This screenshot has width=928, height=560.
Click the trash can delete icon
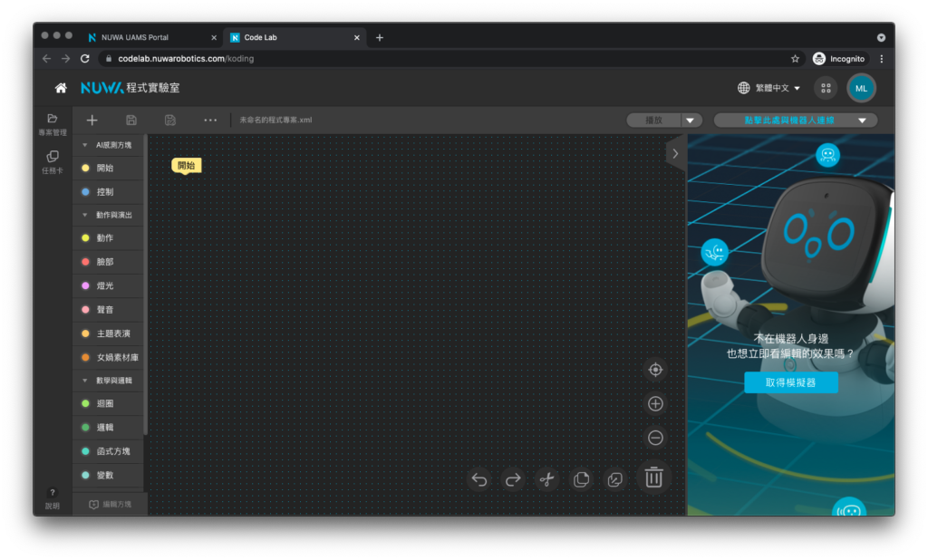(653, 478)
